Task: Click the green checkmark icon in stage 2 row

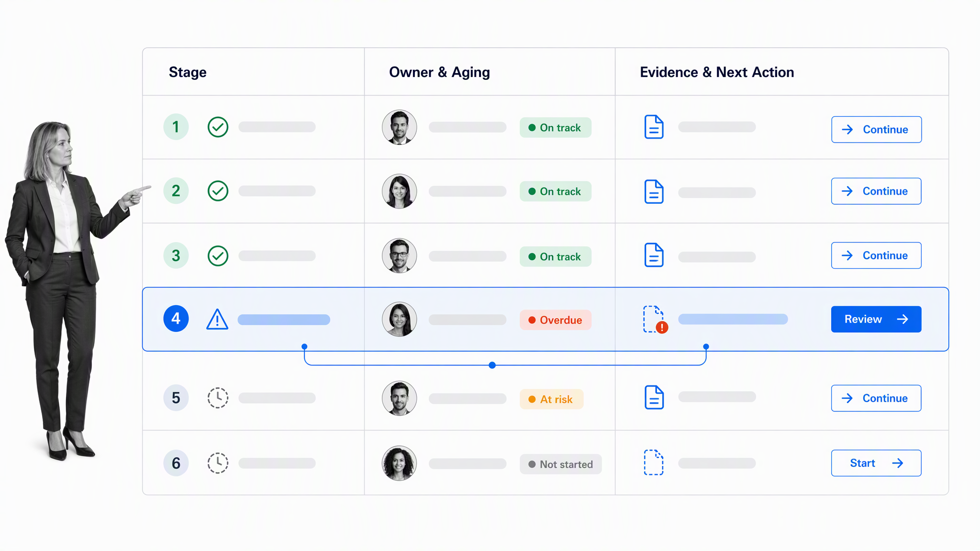Action: coord(218,191)
